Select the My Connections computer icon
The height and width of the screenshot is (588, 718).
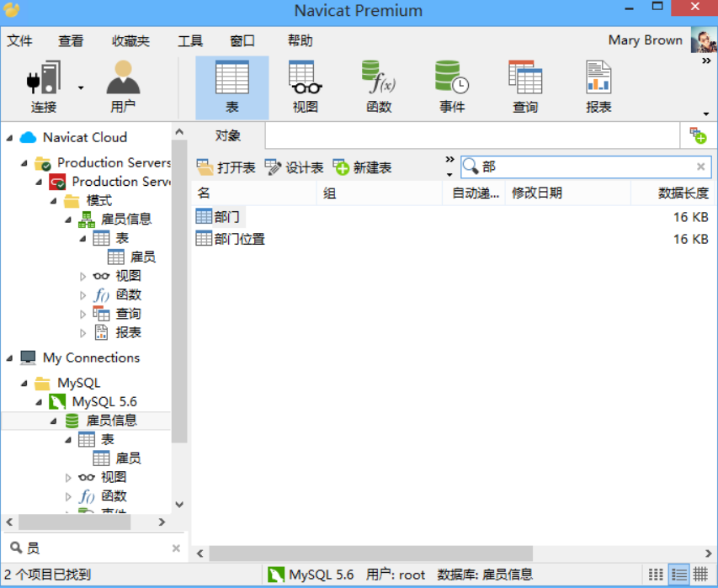tap(28, 358)
